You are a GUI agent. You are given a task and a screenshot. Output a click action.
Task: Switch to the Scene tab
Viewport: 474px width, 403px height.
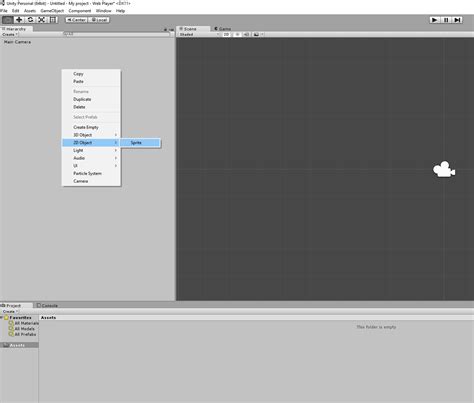coord(193,29)
